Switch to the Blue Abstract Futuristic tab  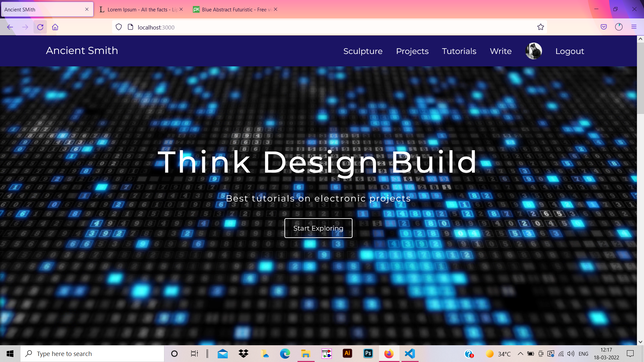(235, 9)
